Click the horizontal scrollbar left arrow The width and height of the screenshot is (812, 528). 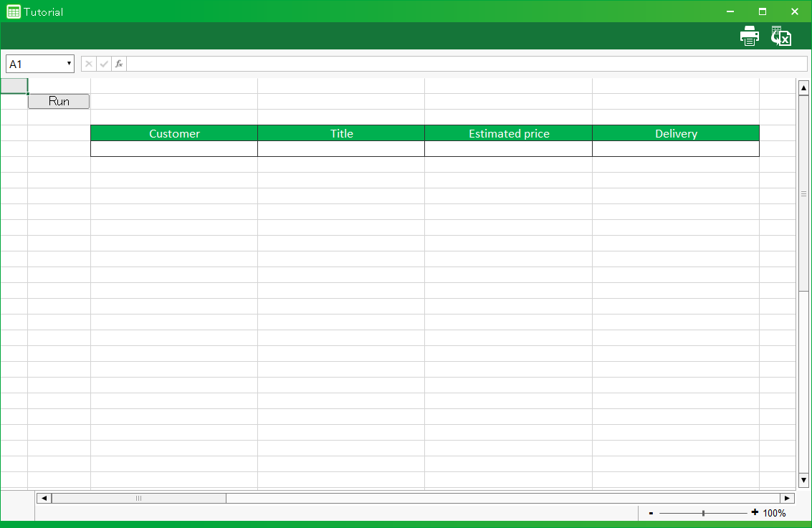(44, 498)
